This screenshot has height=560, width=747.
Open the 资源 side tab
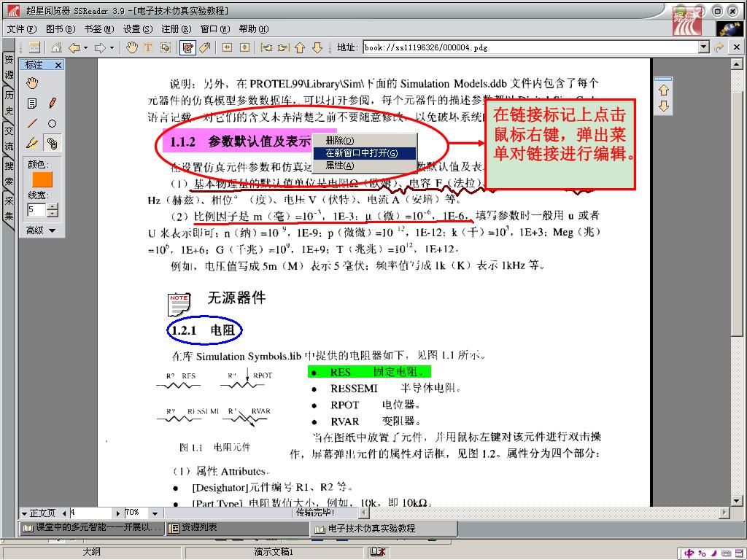[9, 66]
